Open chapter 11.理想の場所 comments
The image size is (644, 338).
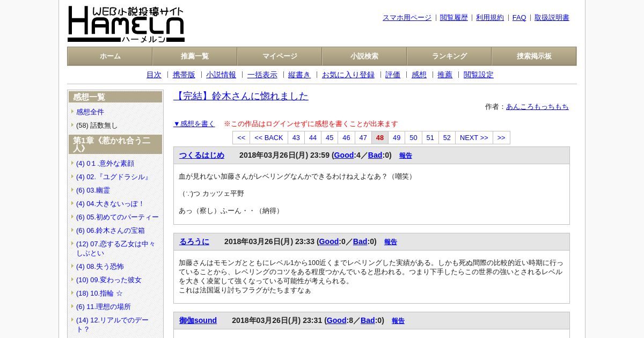[x=104, y=307]
